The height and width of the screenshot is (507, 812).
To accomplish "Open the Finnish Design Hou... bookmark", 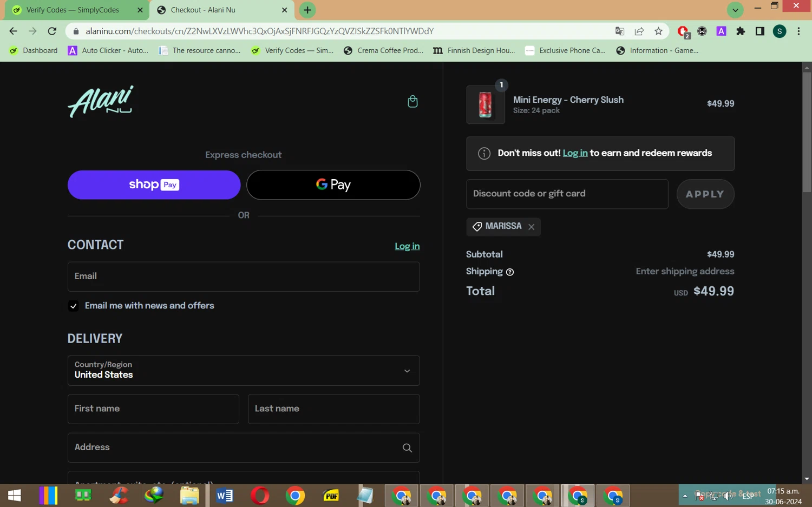I will [x=474, y=50].
